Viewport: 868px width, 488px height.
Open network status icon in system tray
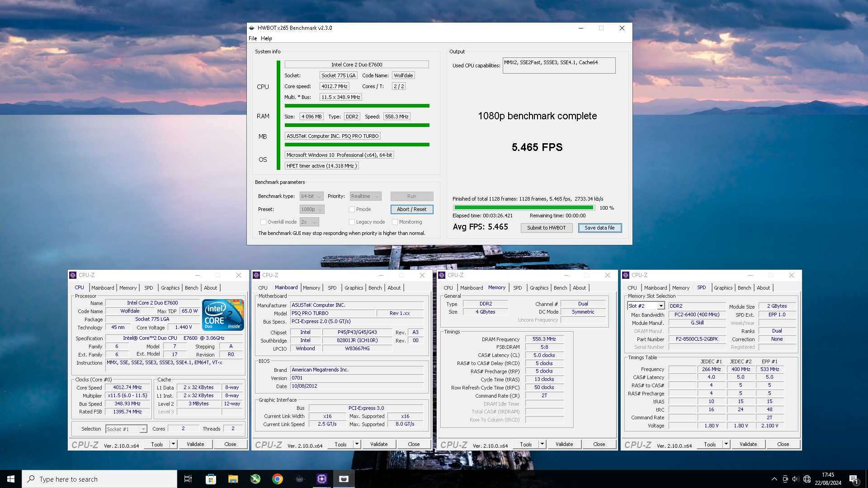(807, 479)
